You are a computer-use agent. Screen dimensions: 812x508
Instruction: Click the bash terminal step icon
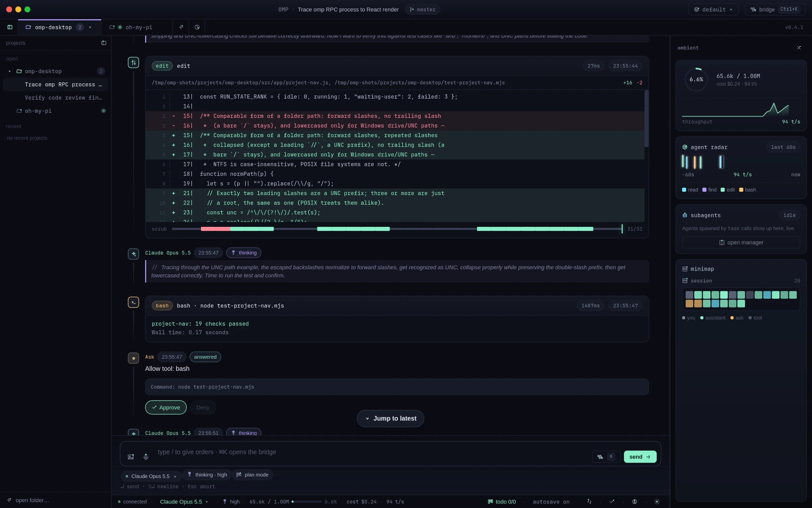133,302
